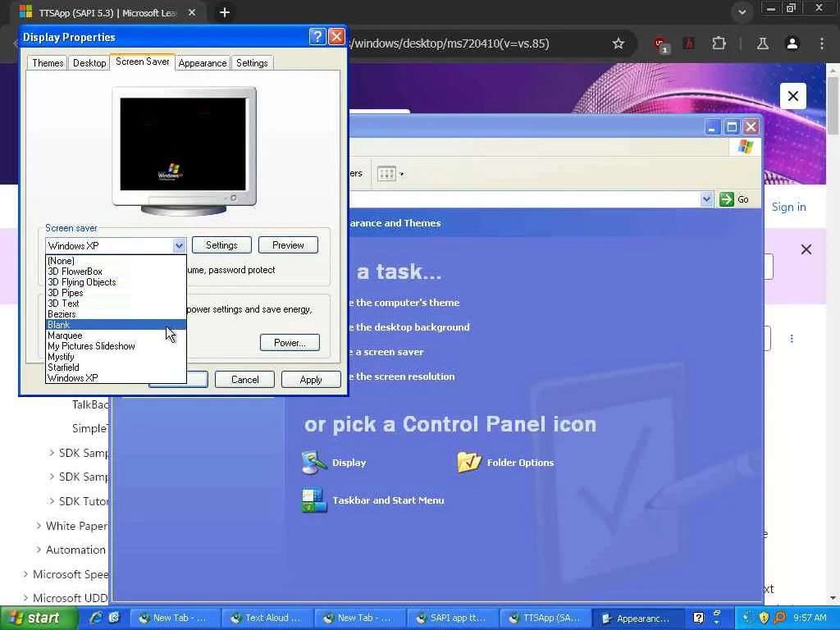Choose 3D Flying Objects screen saver

[x=116, y=282]
